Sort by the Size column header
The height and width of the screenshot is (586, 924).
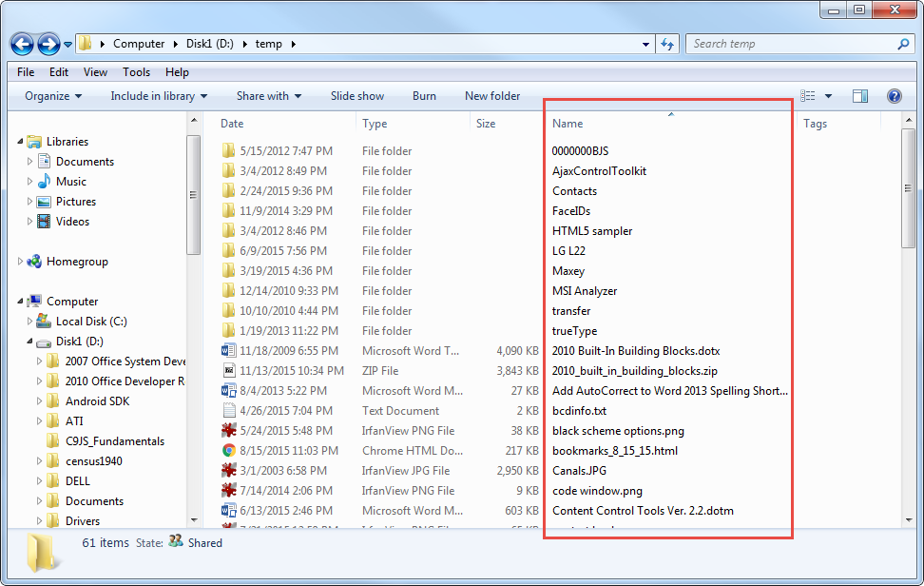[486, 124]
